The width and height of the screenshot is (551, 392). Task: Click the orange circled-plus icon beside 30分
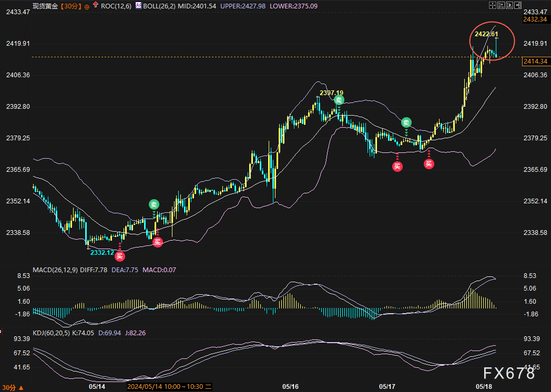(x=87, y=6)
